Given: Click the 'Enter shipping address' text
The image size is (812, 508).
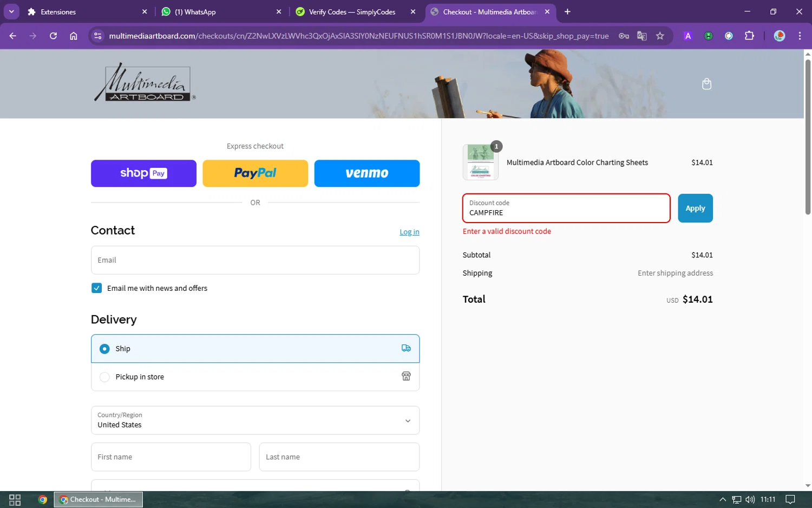Looking at the screenshot, I should pos(675,273).
